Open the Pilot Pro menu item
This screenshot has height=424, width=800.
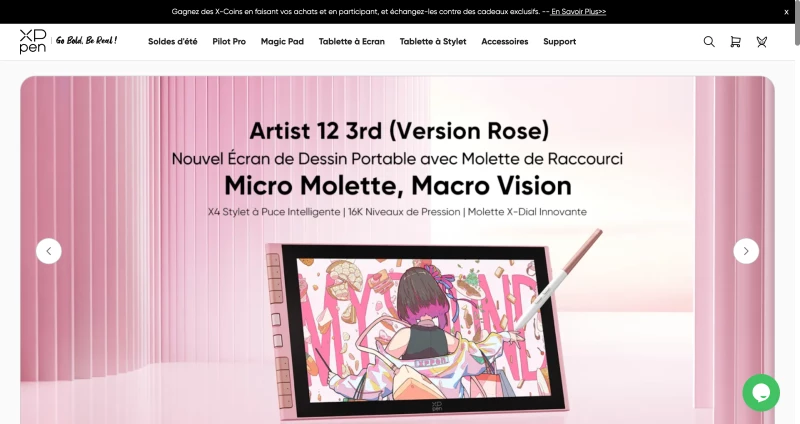pos(229,42)
